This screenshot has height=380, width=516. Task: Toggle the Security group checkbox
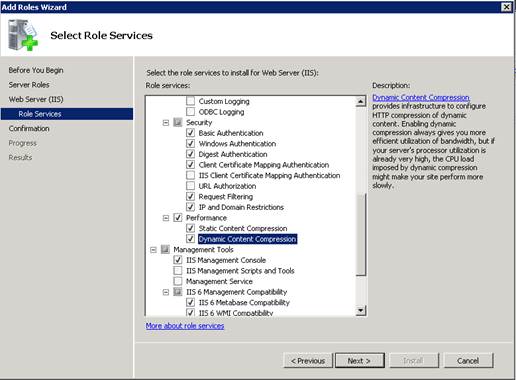[x=178, y=122]
